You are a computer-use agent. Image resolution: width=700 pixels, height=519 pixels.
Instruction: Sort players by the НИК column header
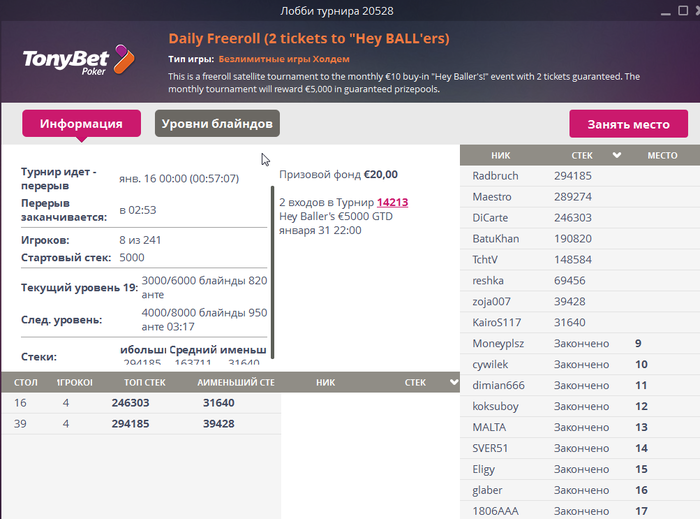pos(500,155)
